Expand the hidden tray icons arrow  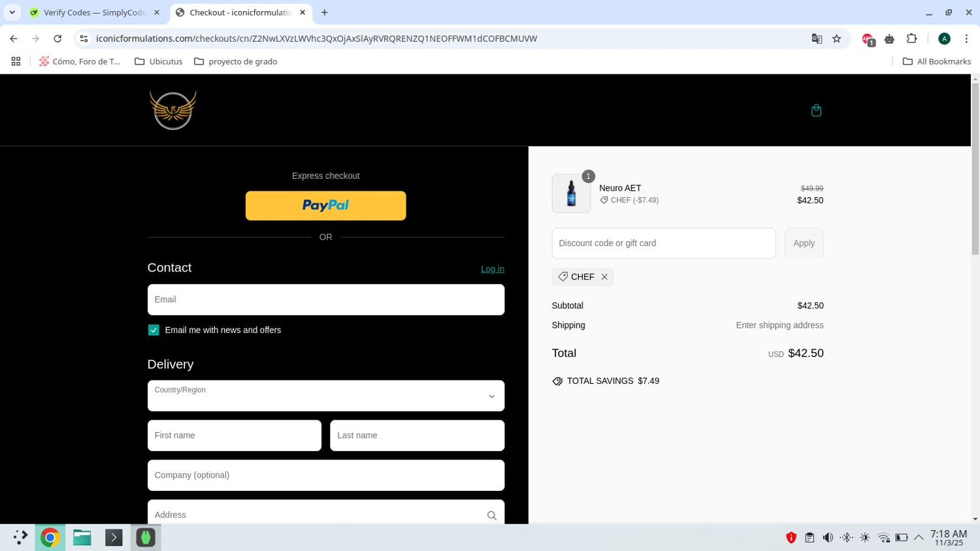coord(919,538)
